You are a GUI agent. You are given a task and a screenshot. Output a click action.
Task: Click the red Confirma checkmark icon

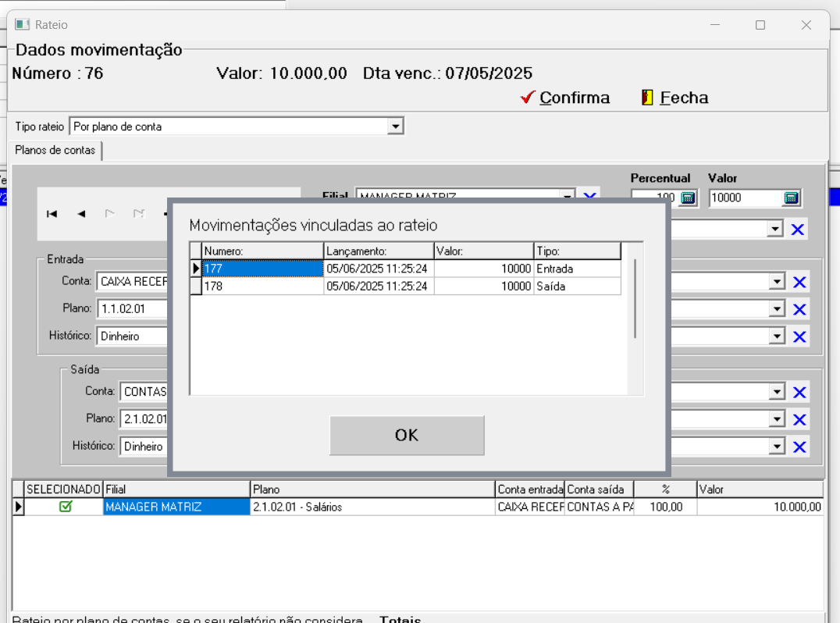tap(528, 97)
